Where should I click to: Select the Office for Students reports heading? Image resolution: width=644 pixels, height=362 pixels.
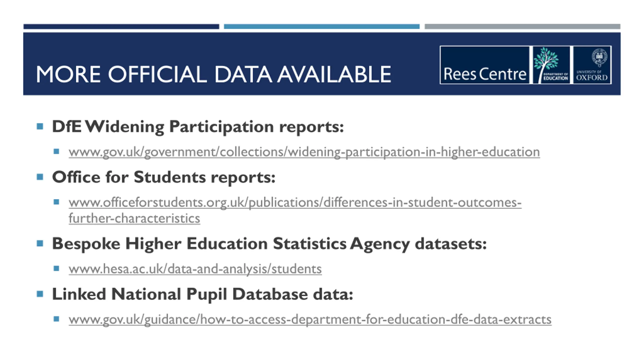(164, 177)
